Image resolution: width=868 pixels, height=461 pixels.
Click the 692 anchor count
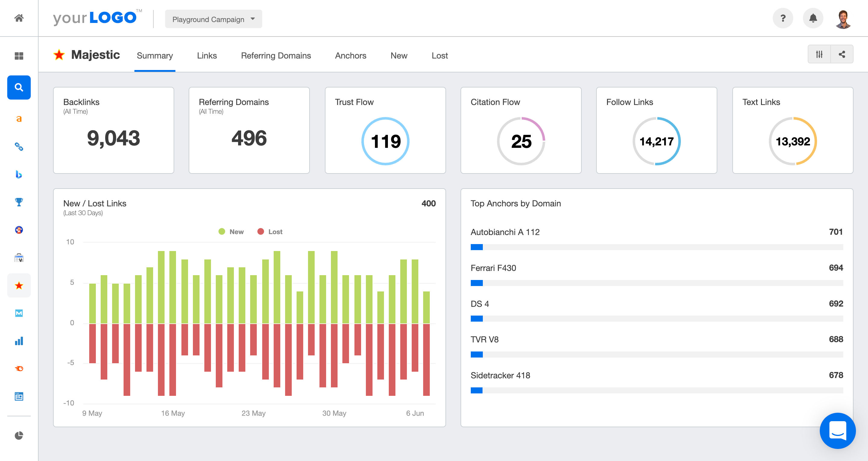[836, 304]
